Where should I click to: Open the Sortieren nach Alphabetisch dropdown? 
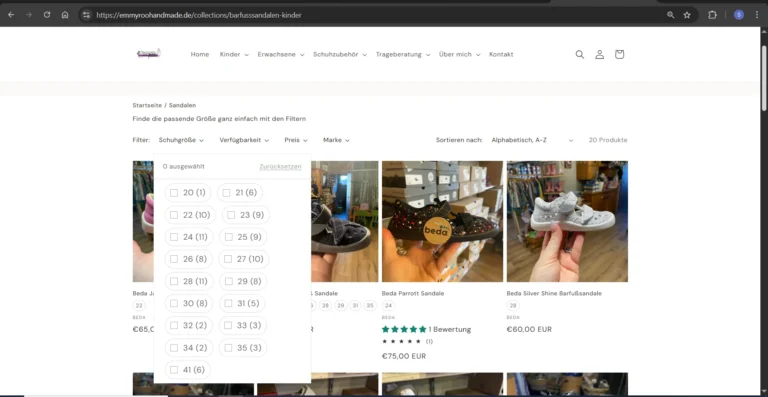[x=532, y=140]
